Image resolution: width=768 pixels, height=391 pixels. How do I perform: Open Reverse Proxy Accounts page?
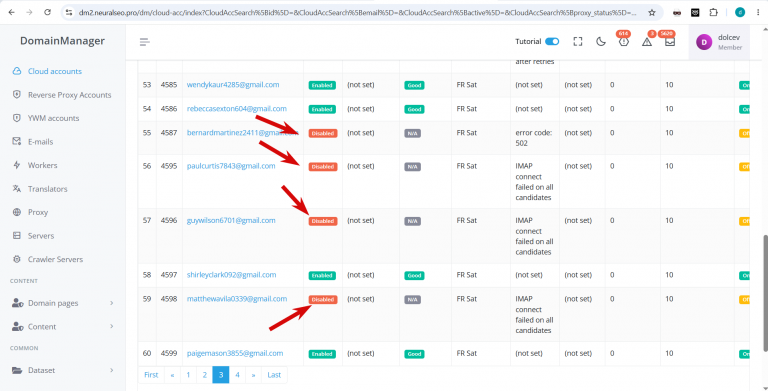pos(70,95)
